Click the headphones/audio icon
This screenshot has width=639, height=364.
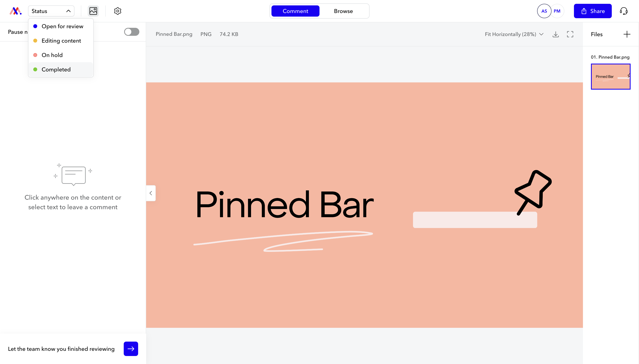click(x=624, y=11)
